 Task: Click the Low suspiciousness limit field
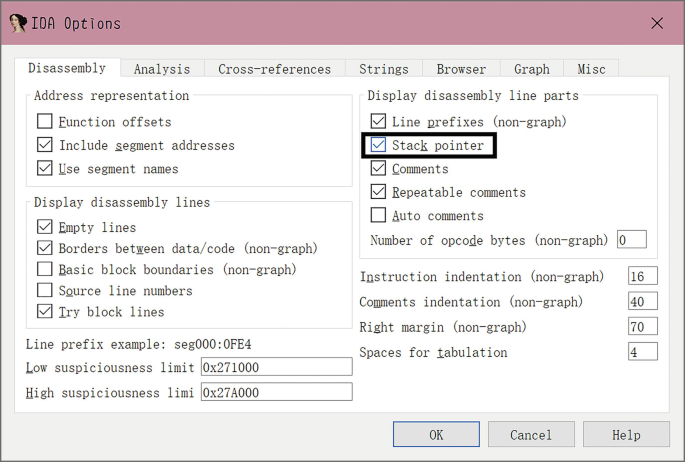point(277,367)
